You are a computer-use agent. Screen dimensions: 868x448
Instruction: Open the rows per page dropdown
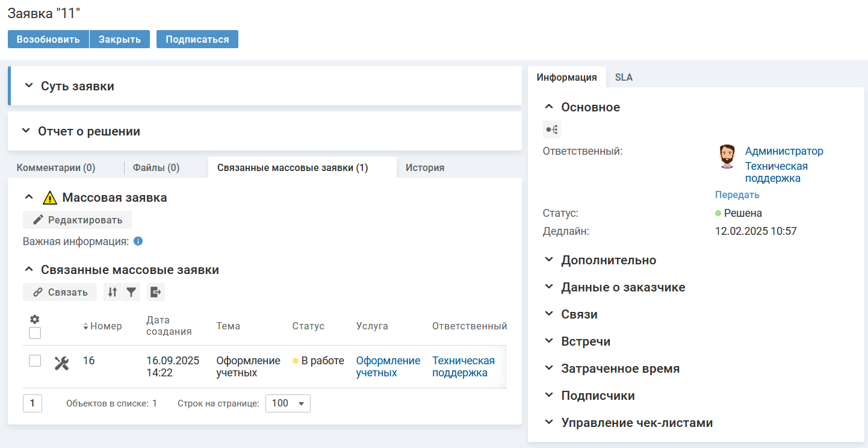click(288, 403)
